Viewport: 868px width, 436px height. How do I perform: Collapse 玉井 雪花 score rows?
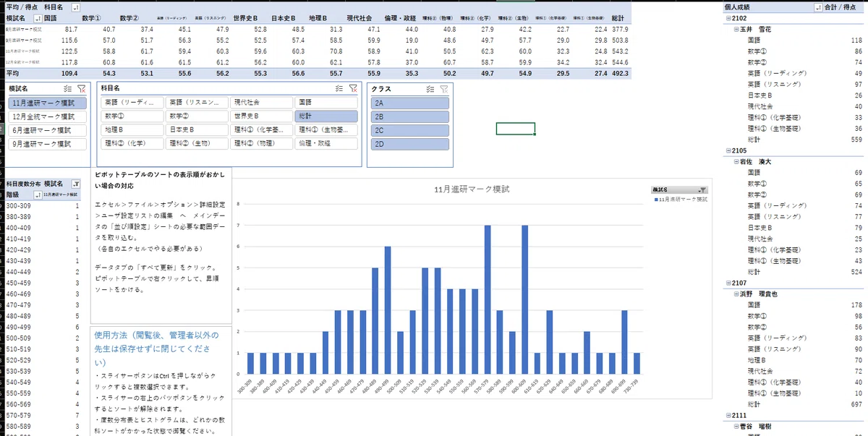736,30
